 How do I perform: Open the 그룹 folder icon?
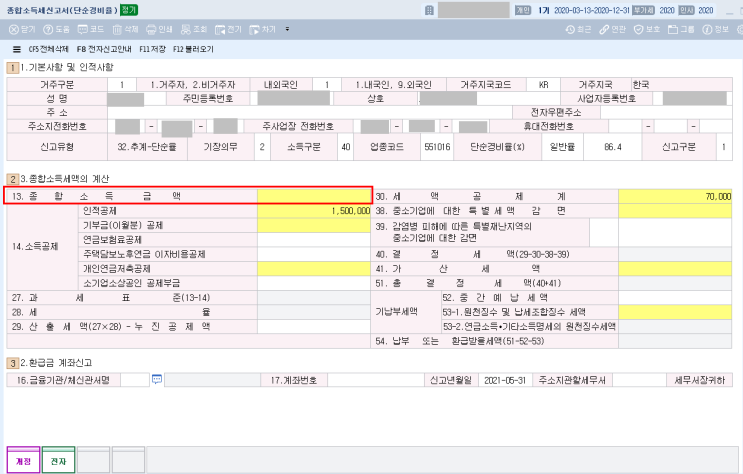pyautogui.click(x=681, y=29)
